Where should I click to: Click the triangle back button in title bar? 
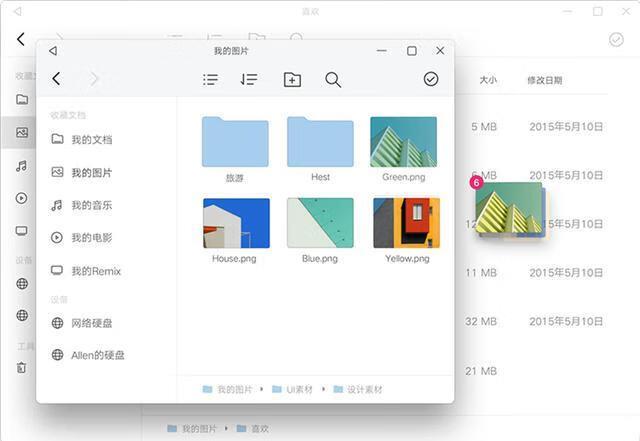53,51
